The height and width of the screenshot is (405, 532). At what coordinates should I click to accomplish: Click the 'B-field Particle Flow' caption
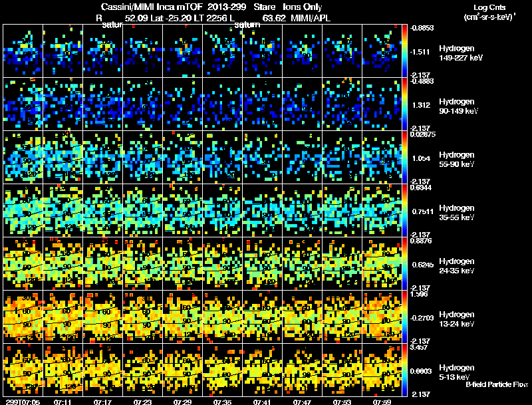(x=497, y=384)
